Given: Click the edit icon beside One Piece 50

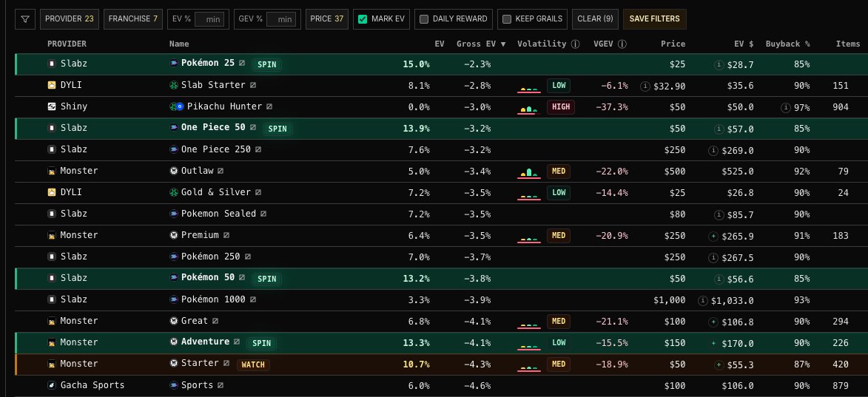Looking at the screenshot, I should [253, 128].
